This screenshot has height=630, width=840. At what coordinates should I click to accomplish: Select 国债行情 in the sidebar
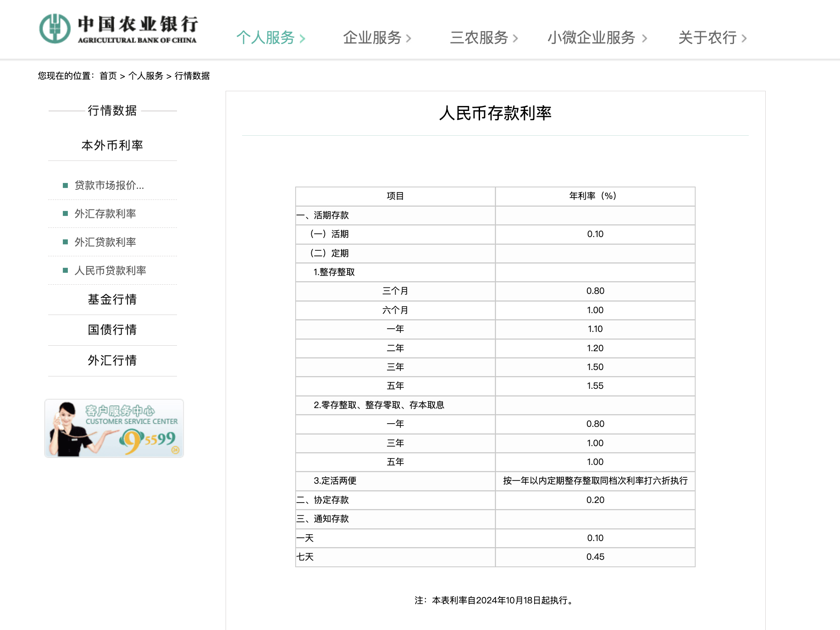pyautogui.click(x=112, y=330)
